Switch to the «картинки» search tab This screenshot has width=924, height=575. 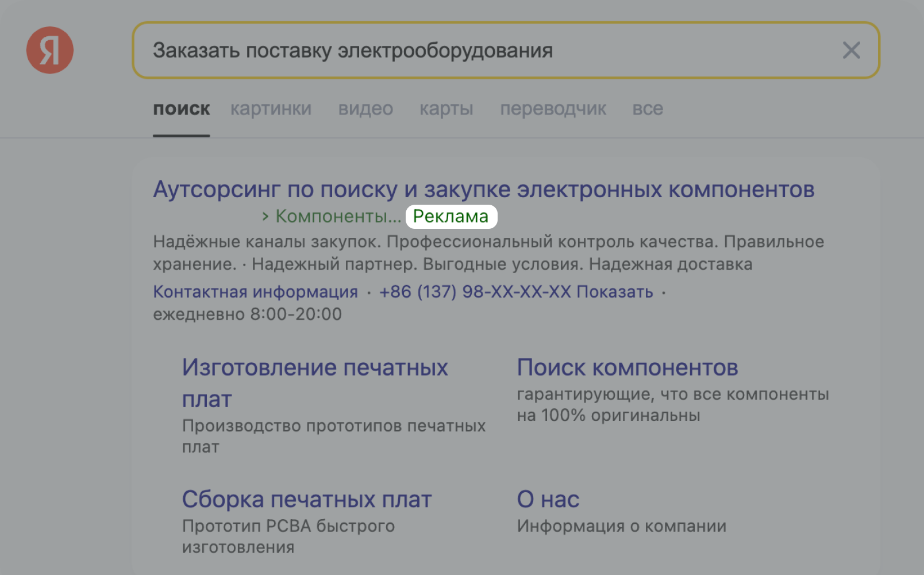click(271, 109)
